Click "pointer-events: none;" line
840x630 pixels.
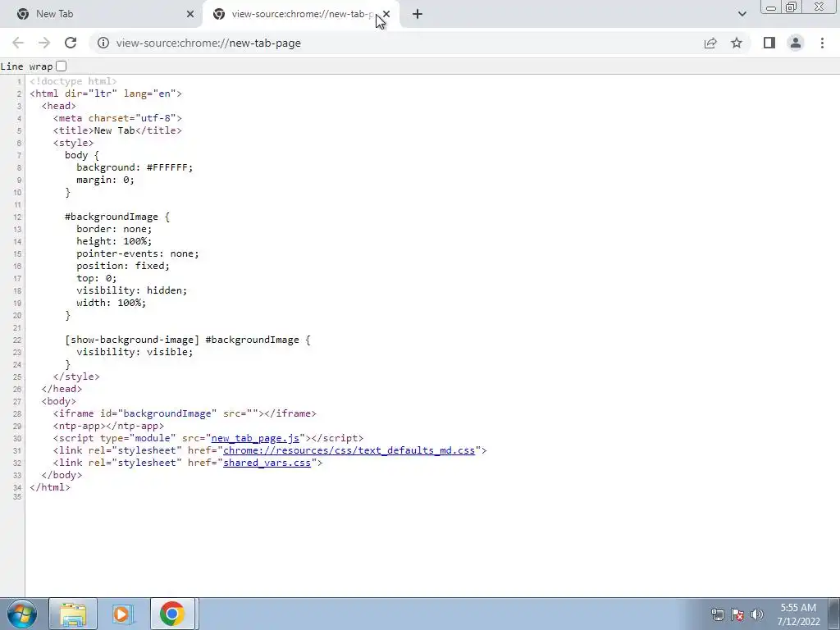coord(137,254)
